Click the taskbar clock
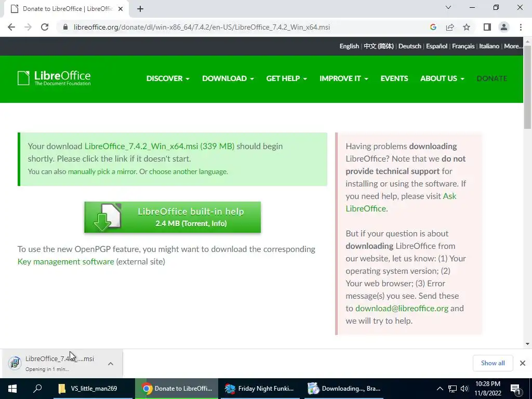The height and width of the screenshot is (399, 532). pos(487,389)
